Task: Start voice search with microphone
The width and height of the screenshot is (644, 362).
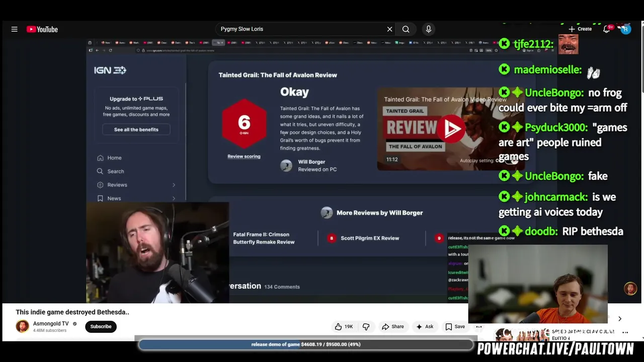Action: pyautogui.click(x=429, y=29)
